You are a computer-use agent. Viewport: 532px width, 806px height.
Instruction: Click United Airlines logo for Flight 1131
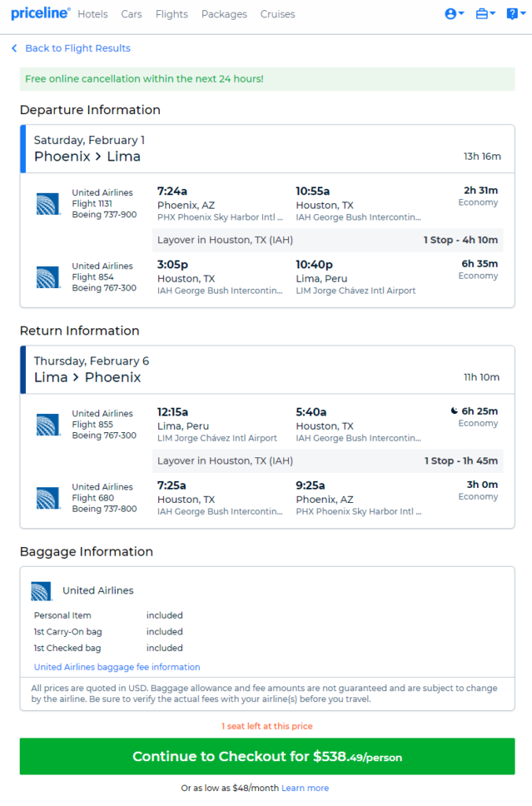point(47,204)
